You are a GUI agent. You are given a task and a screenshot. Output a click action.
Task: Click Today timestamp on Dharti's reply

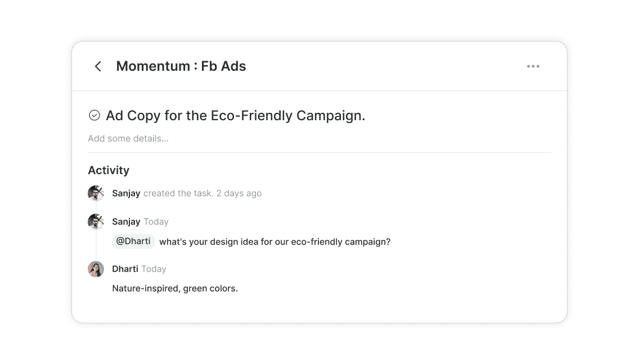pos(154,269)
